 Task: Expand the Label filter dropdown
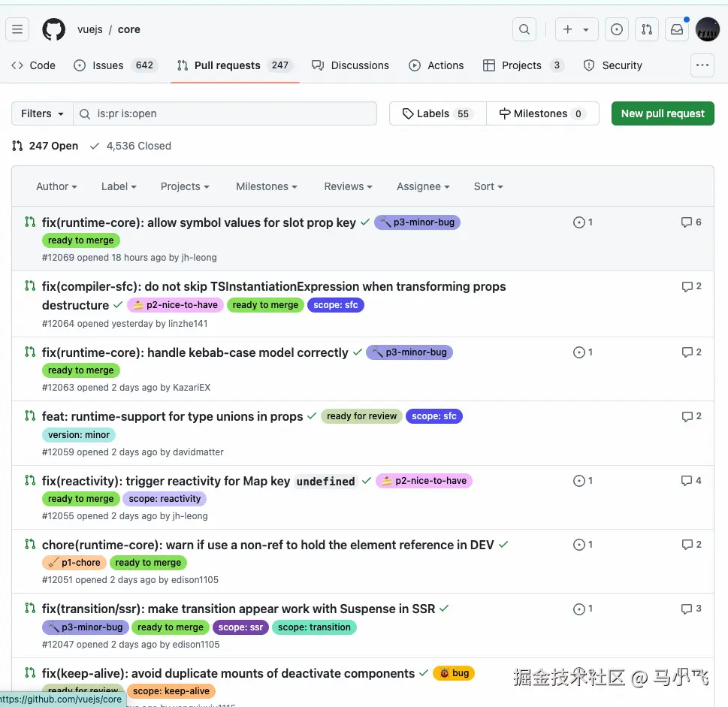[119, 186]
